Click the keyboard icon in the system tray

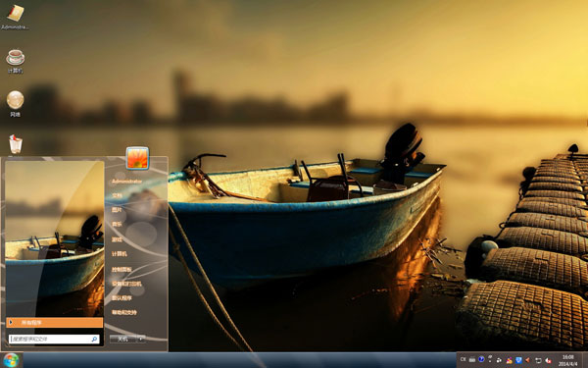(472, 360)
